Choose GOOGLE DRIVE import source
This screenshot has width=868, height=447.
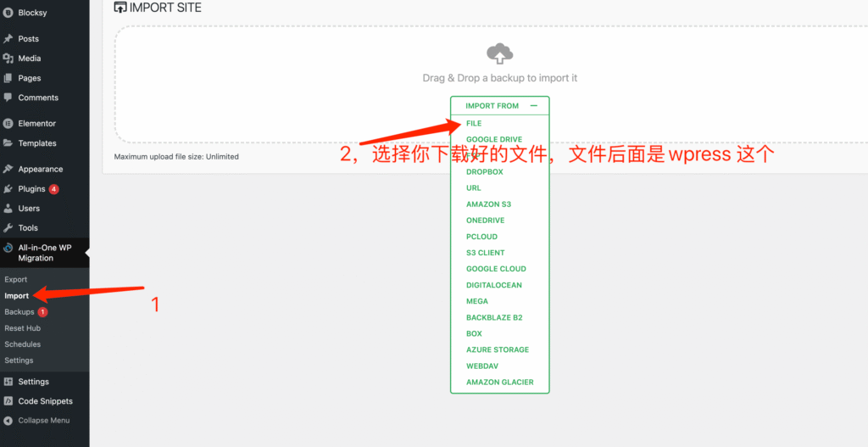click(494, 139)
